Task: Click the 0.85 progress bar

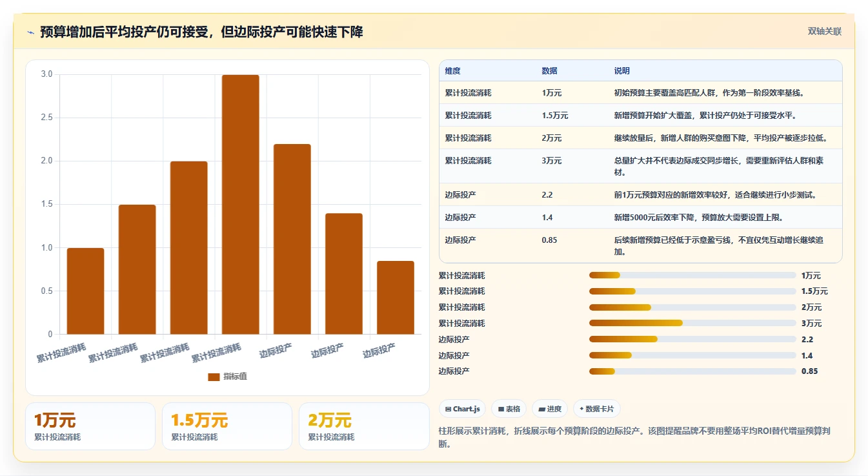Action: pyautogui.click(x=692, y=371)
